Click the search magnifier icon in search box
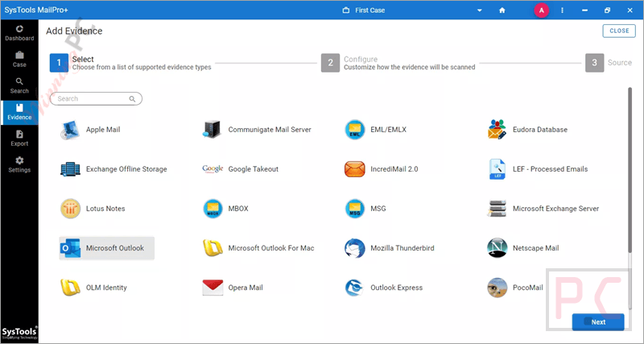Screen dimensions: 644x344 click(x=132, y=98)
